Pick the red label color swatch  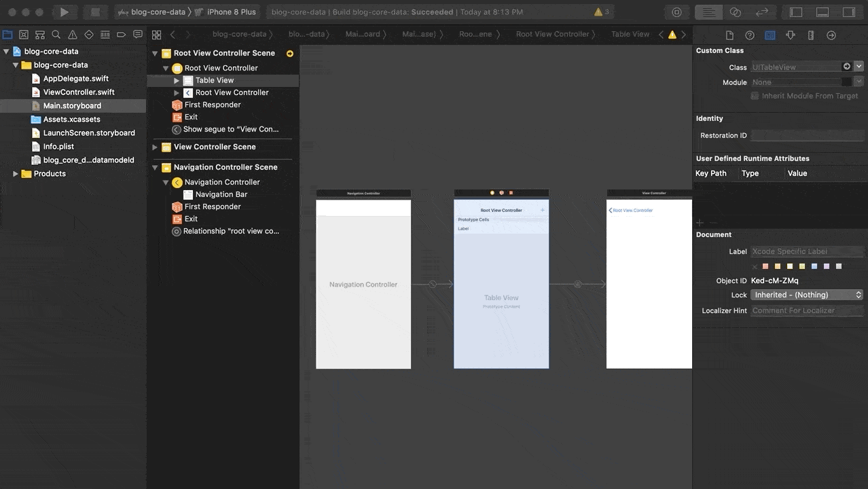[x=765, y=266]
